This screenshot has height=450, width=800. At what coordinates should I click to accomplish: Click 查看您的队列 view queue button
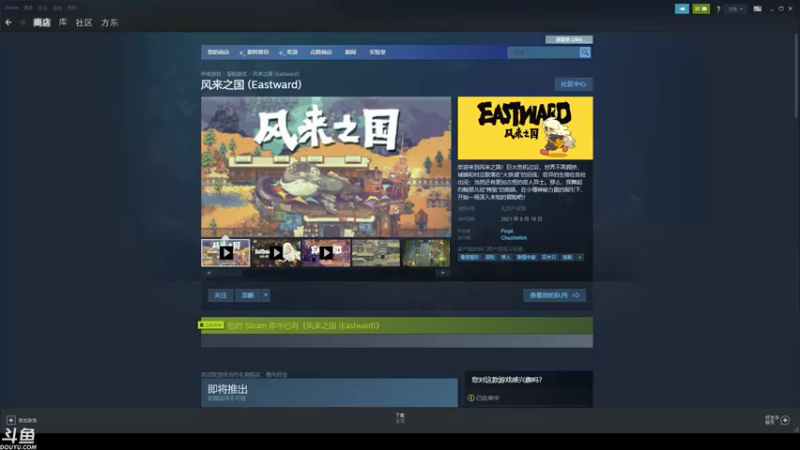click(554, 295)
